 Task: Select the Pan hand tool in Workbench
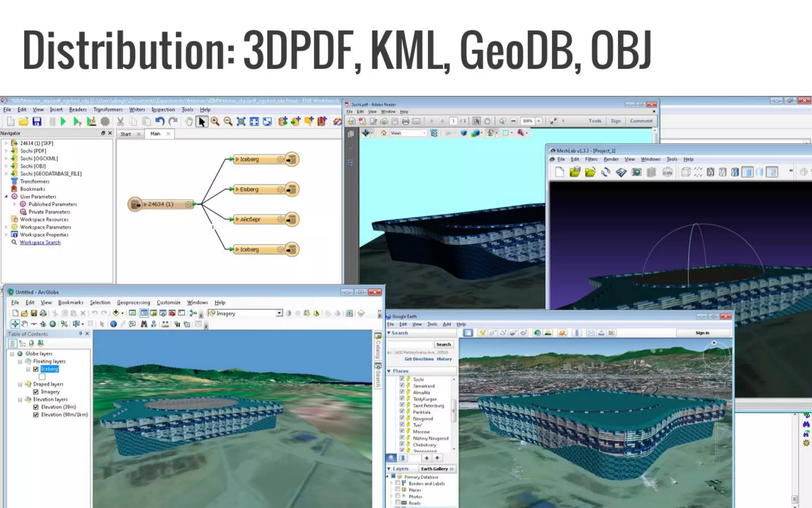[x=189, y=121]
